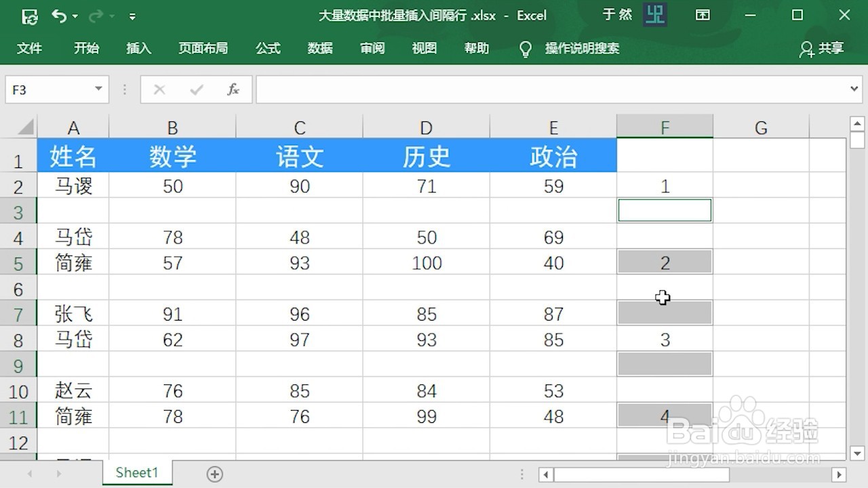Click the 操作说明搜索 search box
This screenshot has width=868, height=488.
(x=583, y=48)
